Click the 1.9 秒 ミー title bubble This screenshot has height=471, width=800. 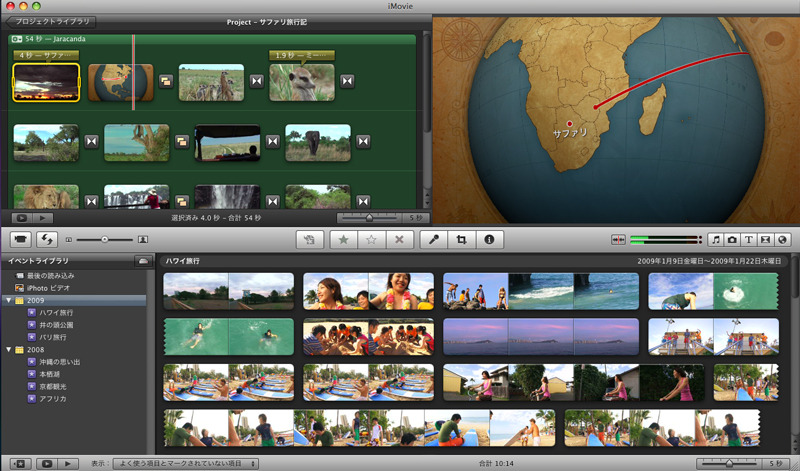point(302,55)
